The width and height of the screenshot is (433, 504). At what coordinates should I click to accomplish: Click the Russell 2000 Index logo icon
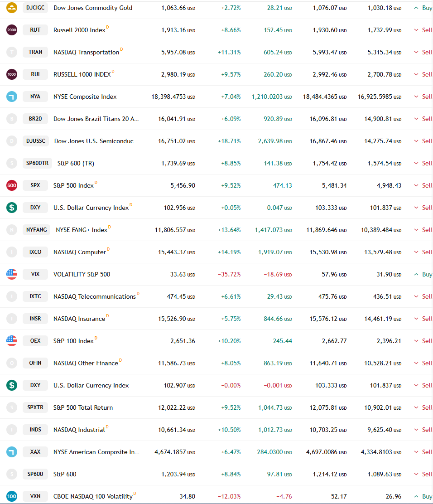[12, 30]
